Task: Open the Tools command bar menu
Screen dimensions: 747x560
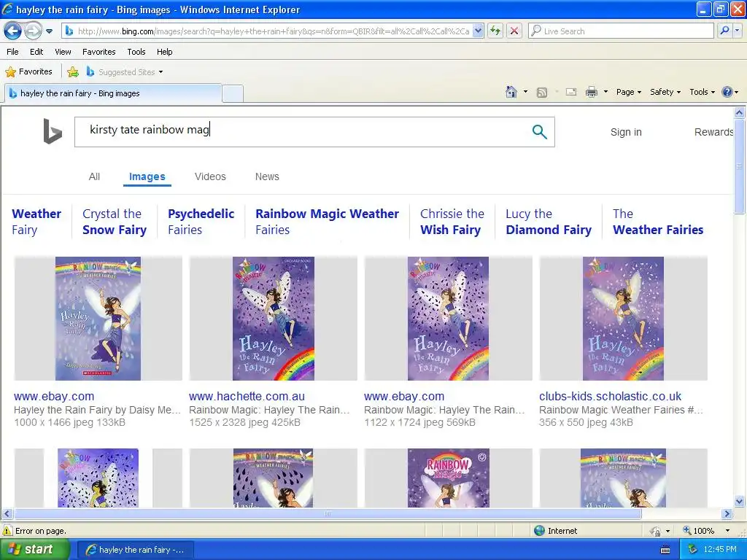Action: [x=702, y=92]
